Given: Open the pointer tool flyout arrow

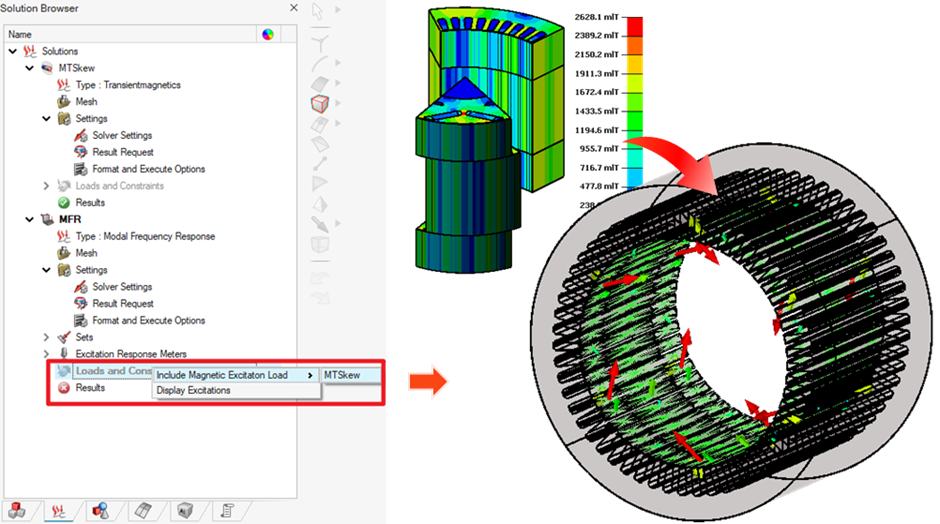Looking at the screenshot, I should (x=338, y=10).
